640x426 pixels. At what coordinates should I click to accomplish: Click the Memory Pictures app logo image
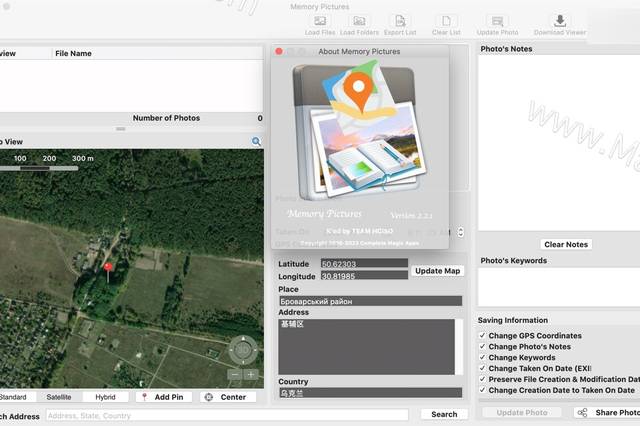[x=360, y=131]
